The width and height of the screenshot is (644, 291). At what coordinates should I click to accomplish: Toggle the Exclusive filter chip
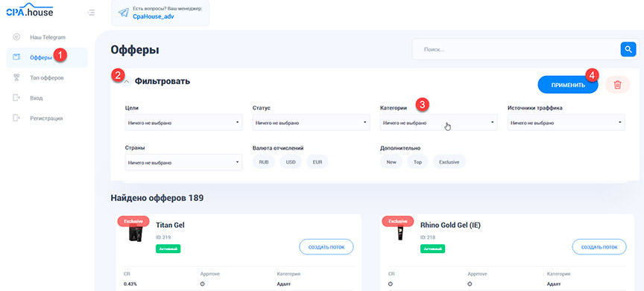tap(449, 162)
